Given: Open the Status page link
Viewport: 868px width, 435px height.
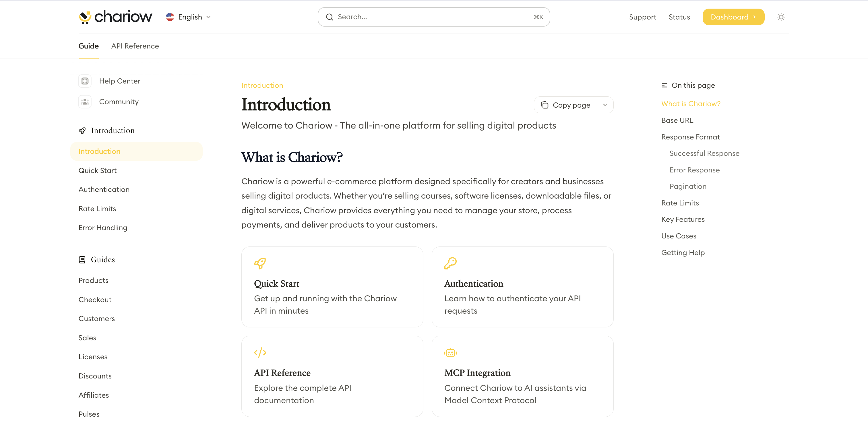Looking at the screenshot, I should tap(679, 17).
